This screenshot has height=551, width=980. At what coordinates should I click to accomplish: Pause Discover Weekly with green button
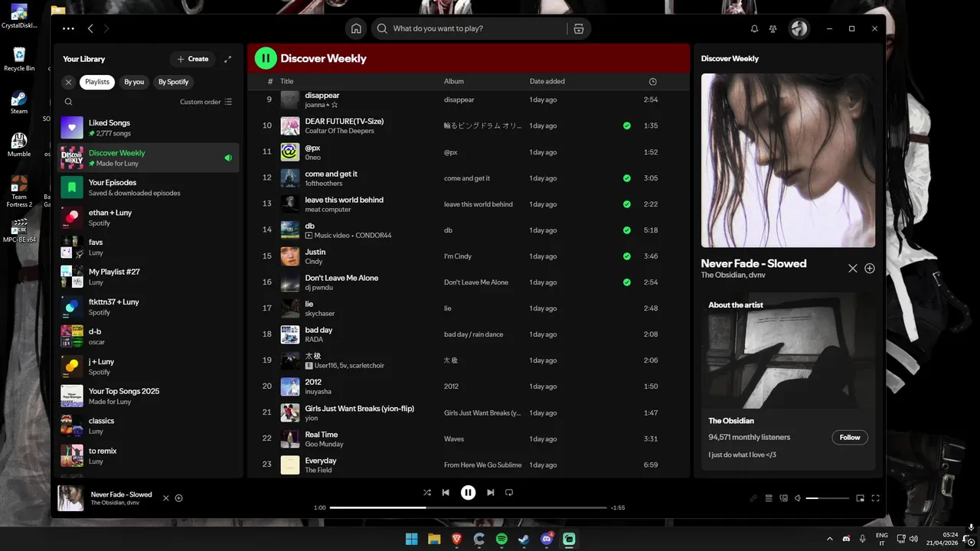(x=266, y=58)
